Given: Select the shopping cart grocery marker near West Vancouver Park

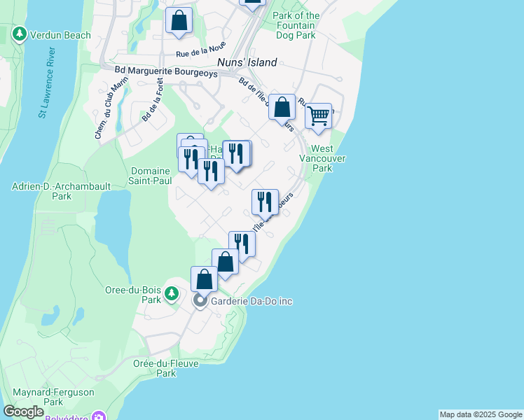Looking at the screenshot, I should point(319,118).
